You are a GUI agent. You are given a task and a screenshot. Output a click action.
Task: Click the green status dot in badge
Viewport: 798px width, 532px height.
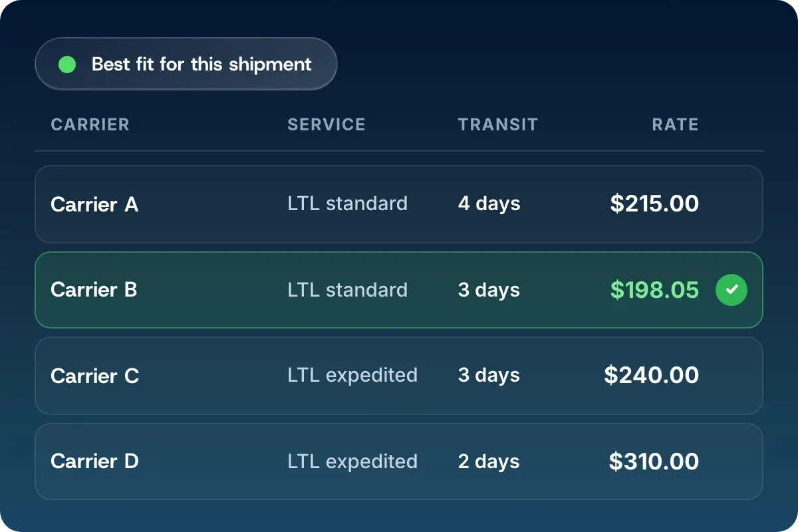[67, 65]
